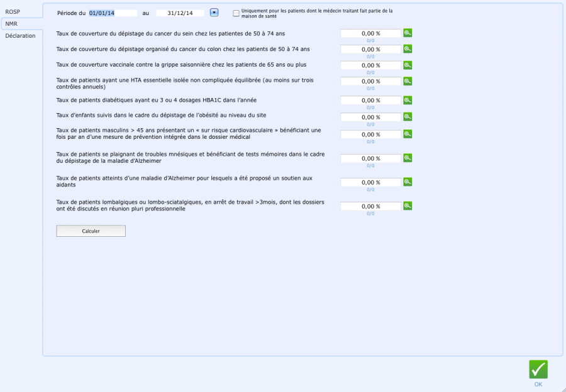
Task: Click the Calculer button
Action: pyautogui.click(x=91, y=231)
